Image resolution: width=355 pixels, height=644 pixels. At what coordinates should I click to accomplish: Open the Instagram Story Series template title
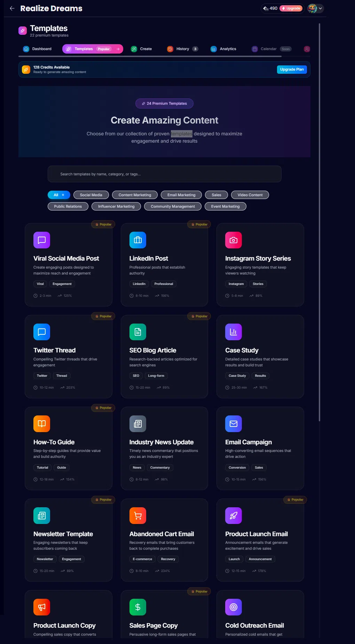point(258,259)
